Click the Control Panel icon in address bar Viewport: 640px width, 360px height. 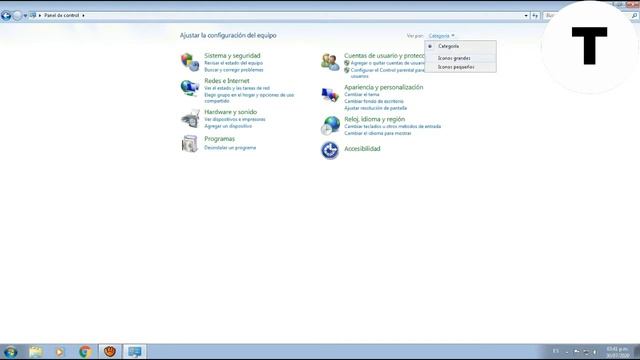tap(33, 15)
